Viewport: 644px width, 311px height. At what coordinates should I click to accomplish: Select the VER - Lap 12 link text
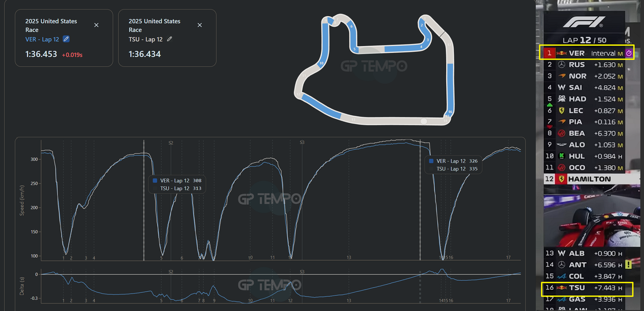click(x=42, y=39)
